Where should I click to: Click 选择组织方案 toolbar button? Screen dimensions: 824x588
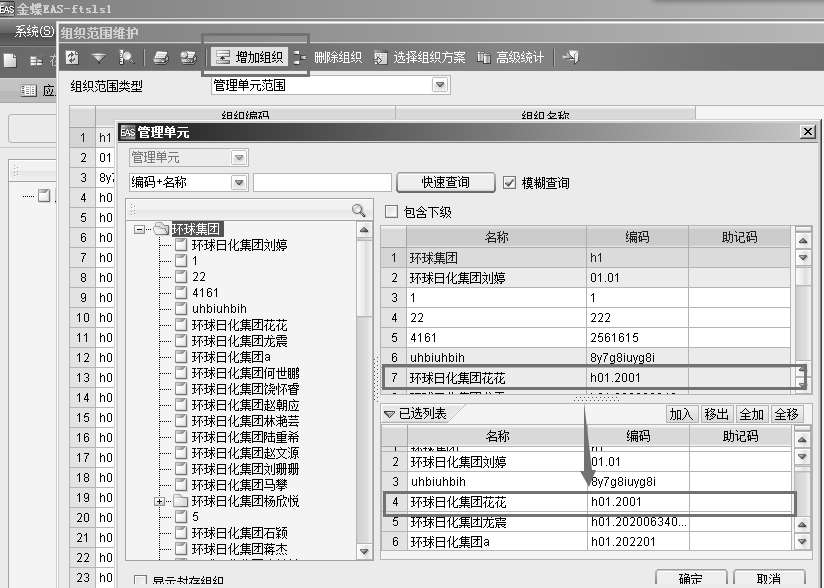click(x=420, y=57)
